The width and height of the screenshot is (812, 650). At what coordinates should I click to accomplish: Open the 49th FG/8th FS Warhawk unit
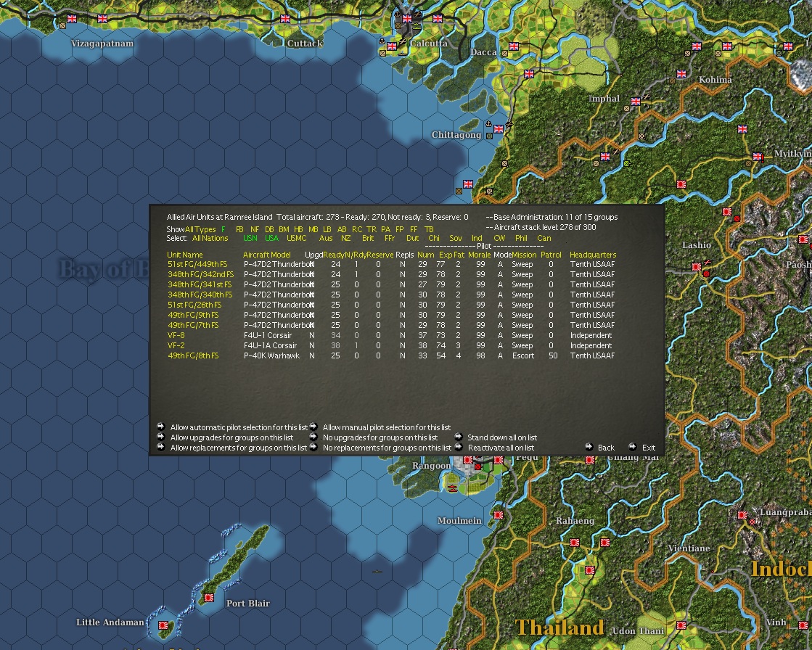click(x=193, y=355)
